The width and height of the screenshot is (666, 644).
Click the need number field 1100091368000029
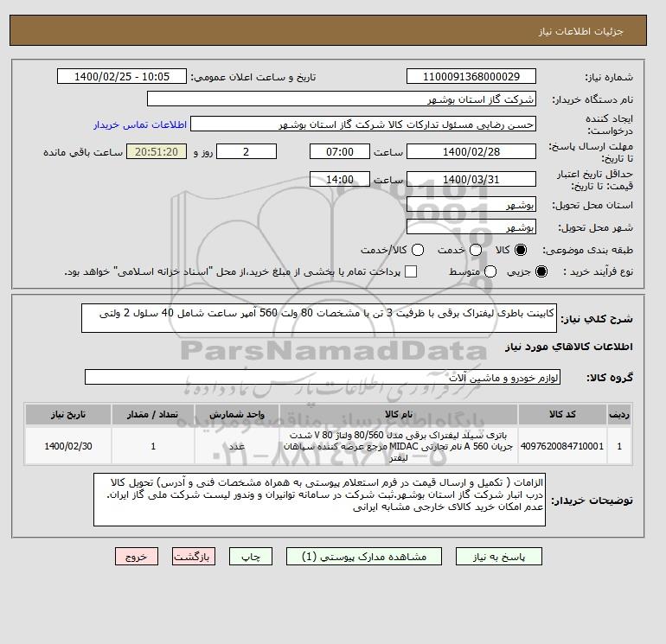tap(471, 76)
